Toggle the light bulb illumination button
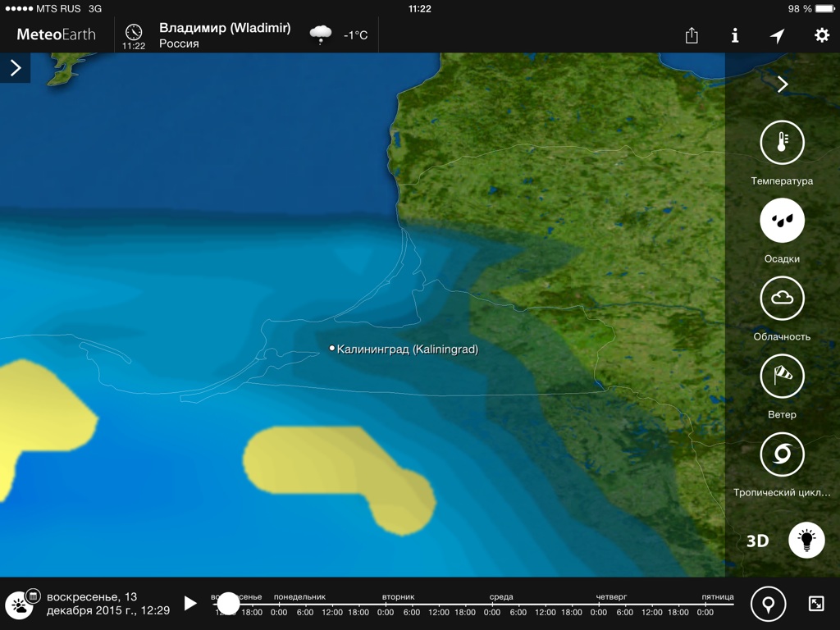840x630 pixels. pyautogui.click(x=806, y=541)
